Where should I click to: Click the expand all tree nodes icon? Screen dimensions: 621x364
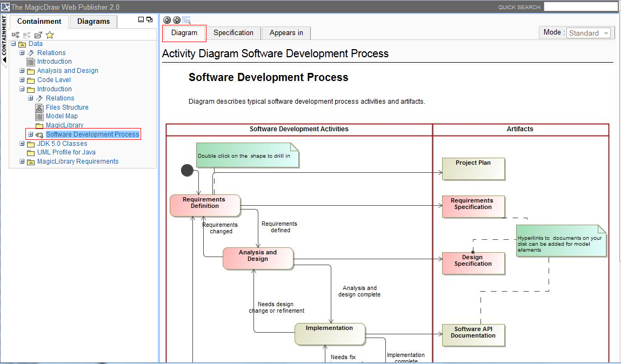pos(16,35)
